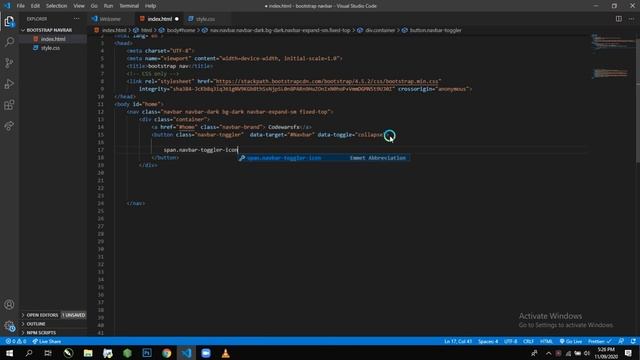
Task: Click unsaved dot on index.html tab
Action: tap(177, 19)
